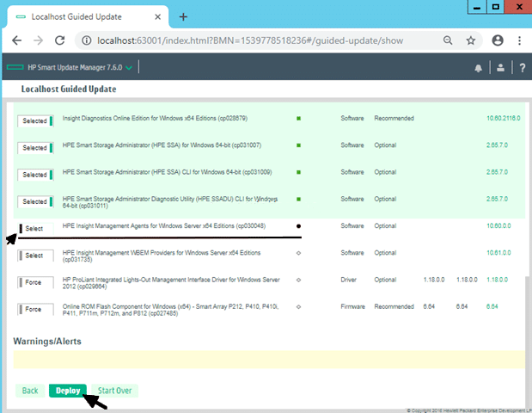Open notifications bell in HP SUM header
This screenshot has width=532, height=413.
click(x=479, y=68)
